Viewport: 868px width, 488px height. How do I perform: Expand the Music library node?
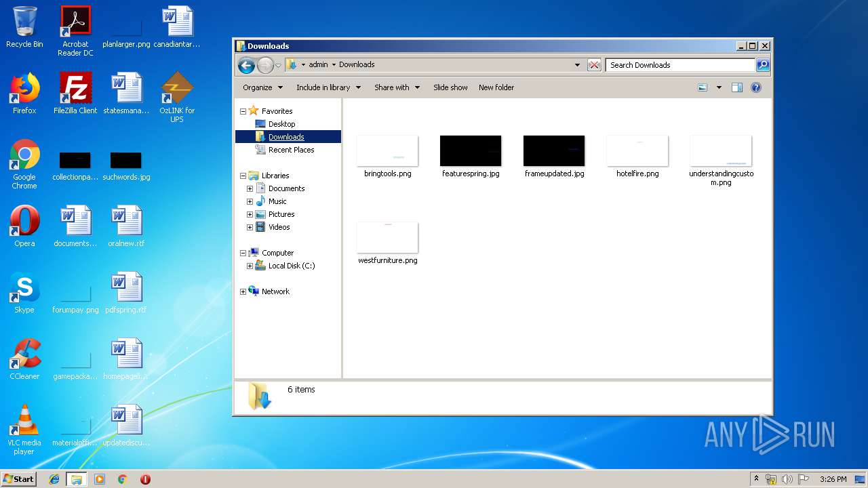250,201
